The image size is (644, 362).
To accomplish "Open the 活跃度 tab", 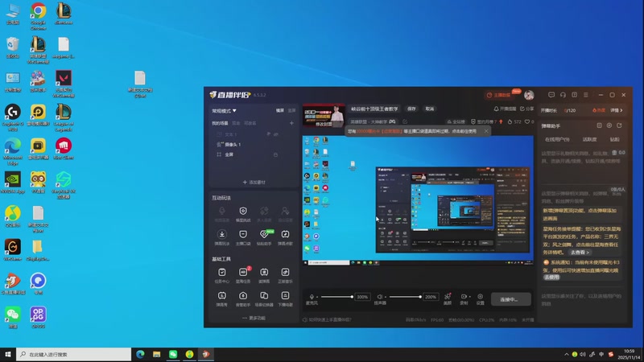I will [x=589, y=139].
